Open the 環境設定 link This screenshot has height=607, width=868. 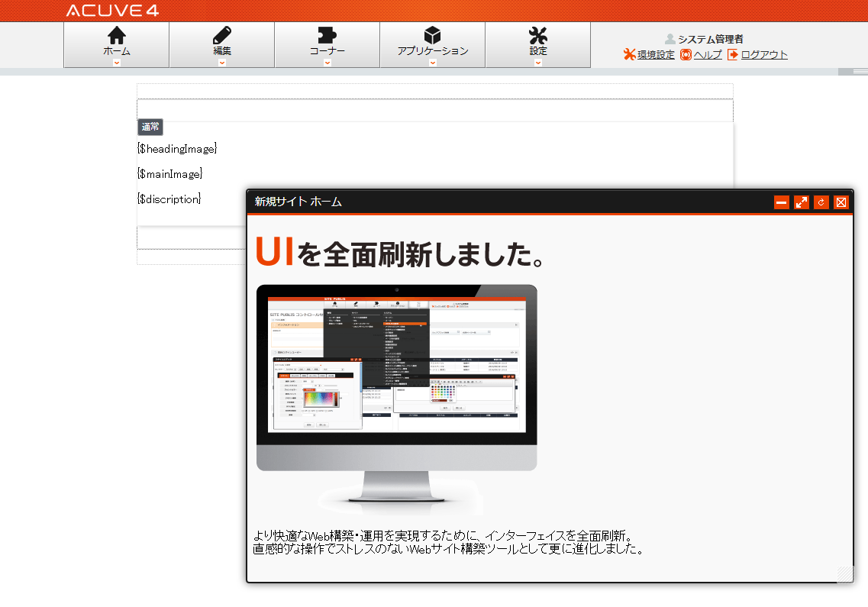(656, 54)
